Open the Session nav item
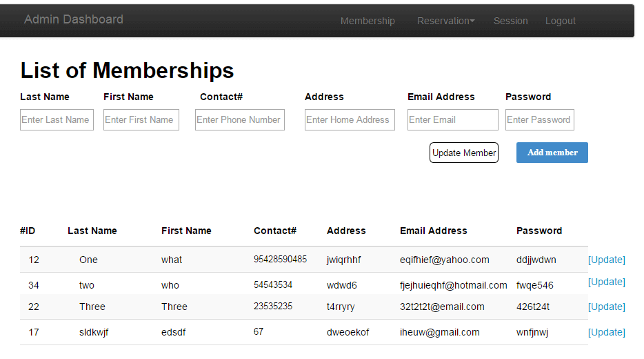Viewport: 644px width, 359px height. pos(510,21)
